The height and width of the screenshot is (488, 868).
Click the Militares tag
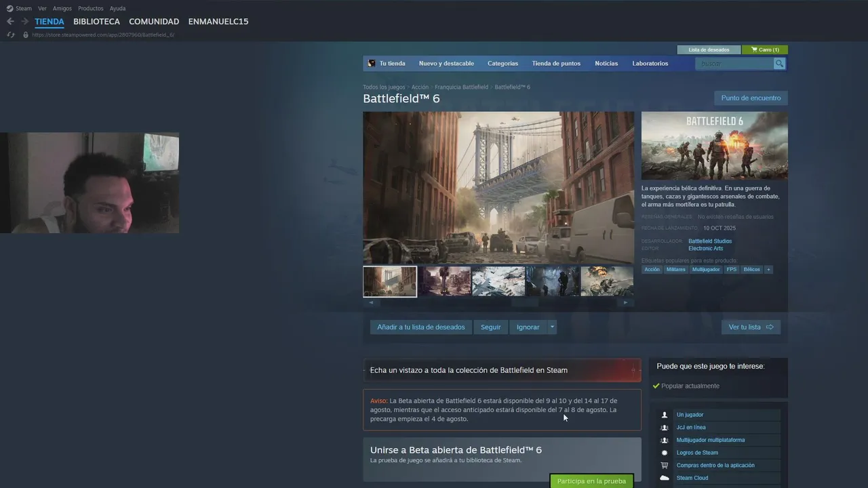[675, 270]
